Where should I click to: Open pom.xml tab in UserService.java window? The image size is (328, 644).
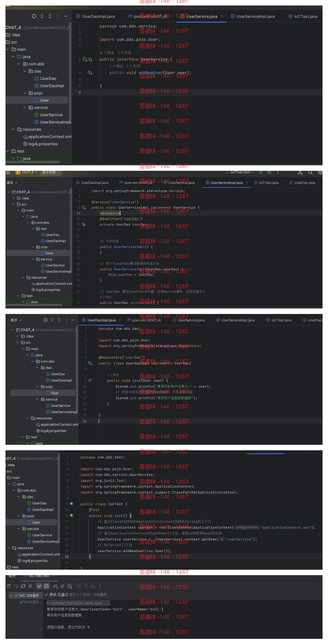148,16
